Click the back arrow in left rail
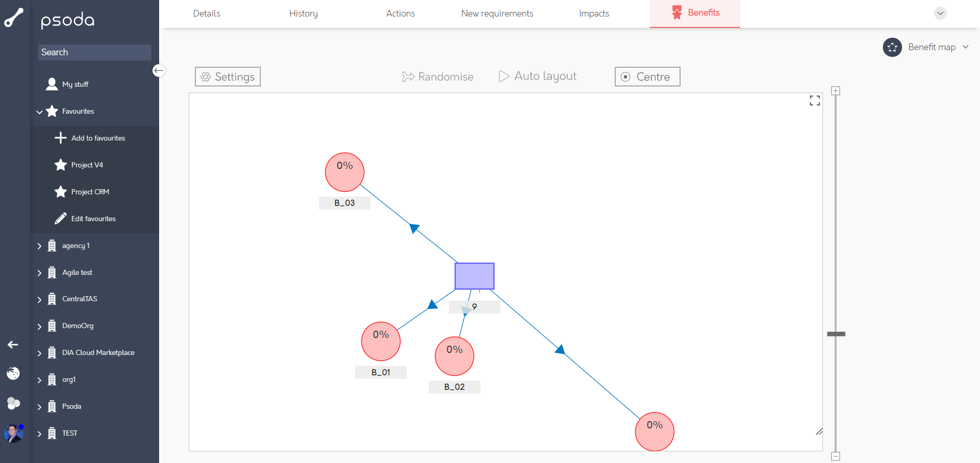Image resolution: width=980 pixels, height=463 pixels. [x=13, y=345]
